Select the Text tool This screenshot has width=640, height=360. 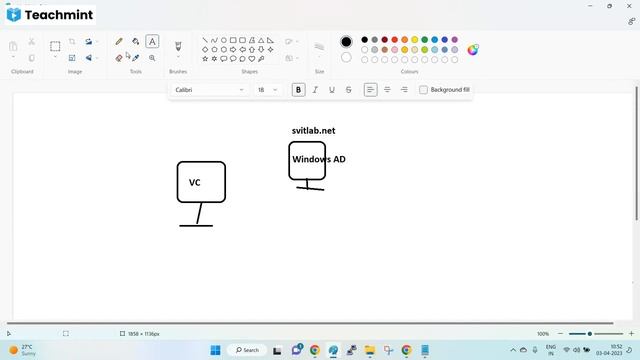[152, 41]
